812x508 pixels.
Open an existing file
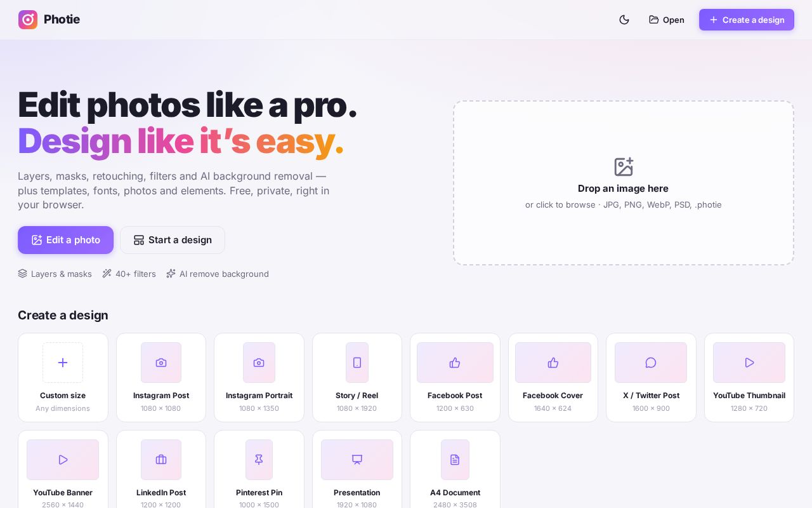coord(667,20)
